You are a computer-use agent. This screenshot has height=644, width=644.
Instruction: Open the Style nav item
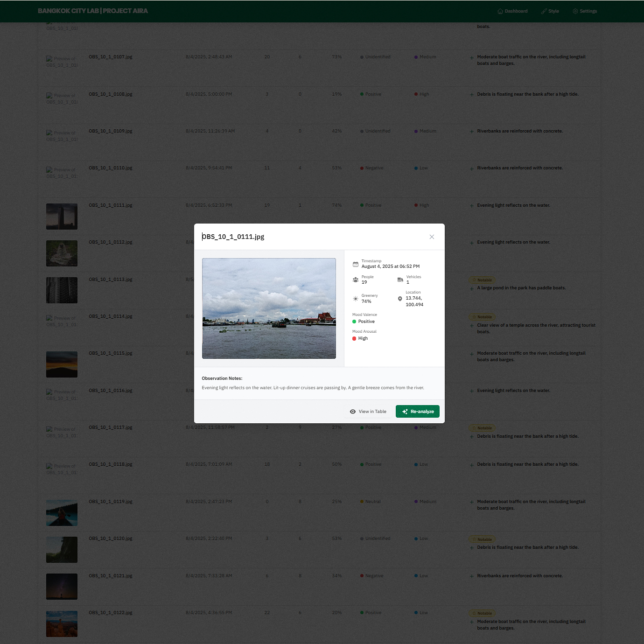[550, 11]
